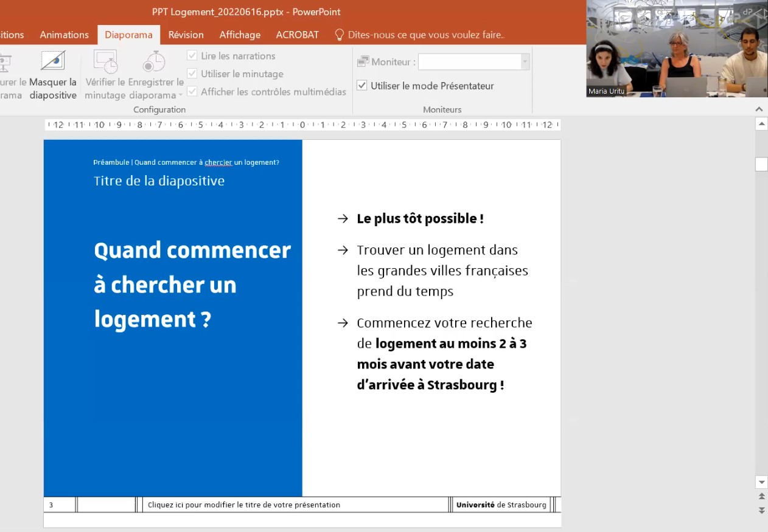Viewport: 768px width, 532px height.
Task: Jump to previous slide with double-arrow up
Action: pyautogui.click(x=761, y=497)
